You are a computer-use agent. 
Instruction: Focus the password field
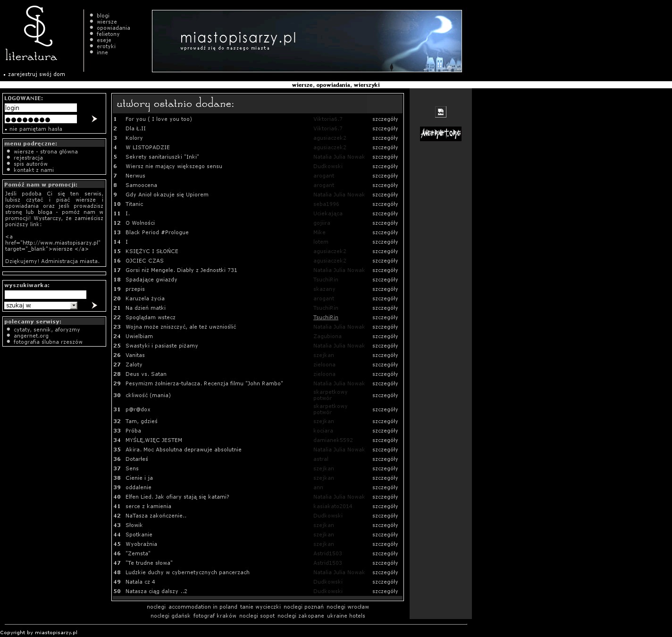41,119
